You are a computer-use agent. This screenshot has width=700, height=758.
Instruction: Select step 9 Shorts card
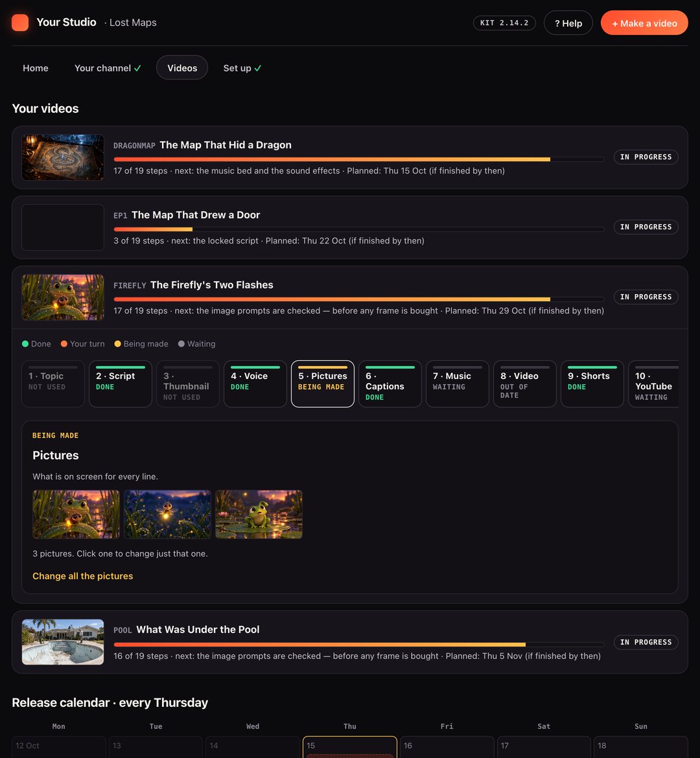coord(592,384)
